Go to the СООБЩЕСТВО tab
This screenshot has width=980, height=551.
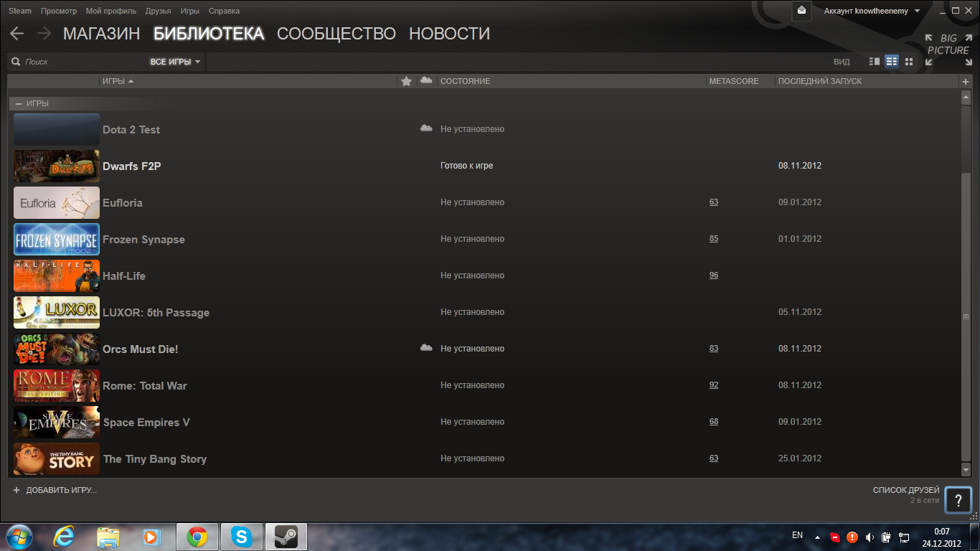336,33
